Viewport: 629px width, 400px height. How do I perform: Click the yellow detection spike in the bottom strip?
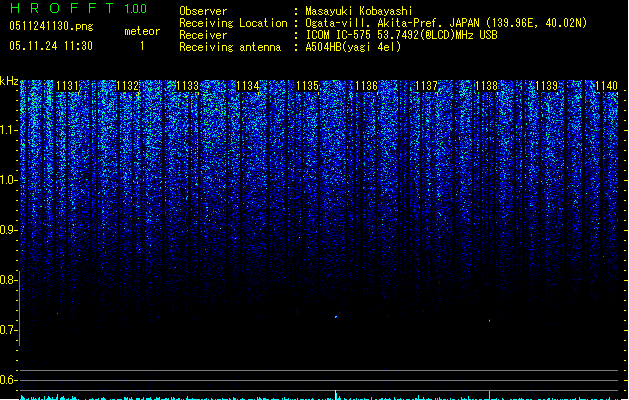[x=336, y=395]
